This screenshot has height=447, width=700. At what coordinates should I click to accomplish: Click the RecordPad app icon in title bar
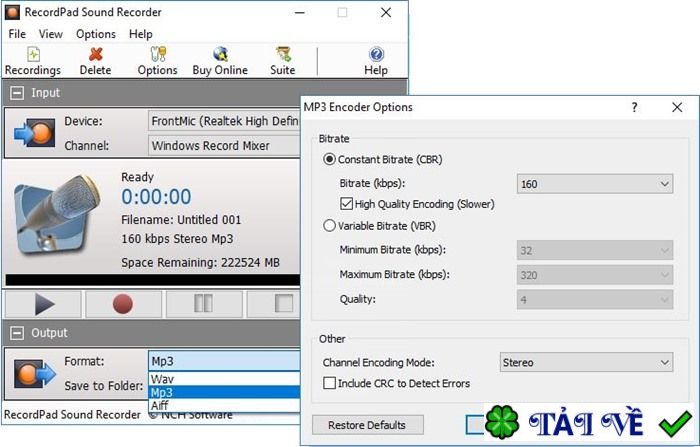(12, 12)
